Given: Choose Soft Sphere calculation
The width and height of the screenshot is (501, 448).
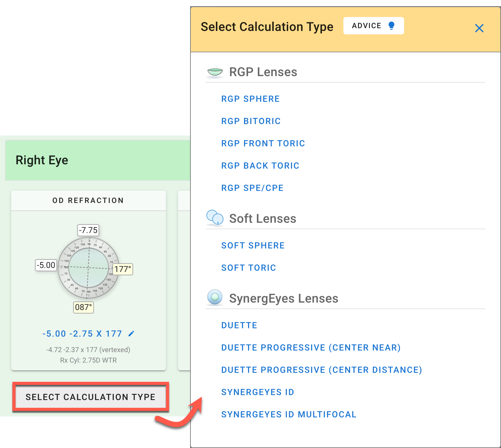Looking at the screenshot, I should point(253,246).
